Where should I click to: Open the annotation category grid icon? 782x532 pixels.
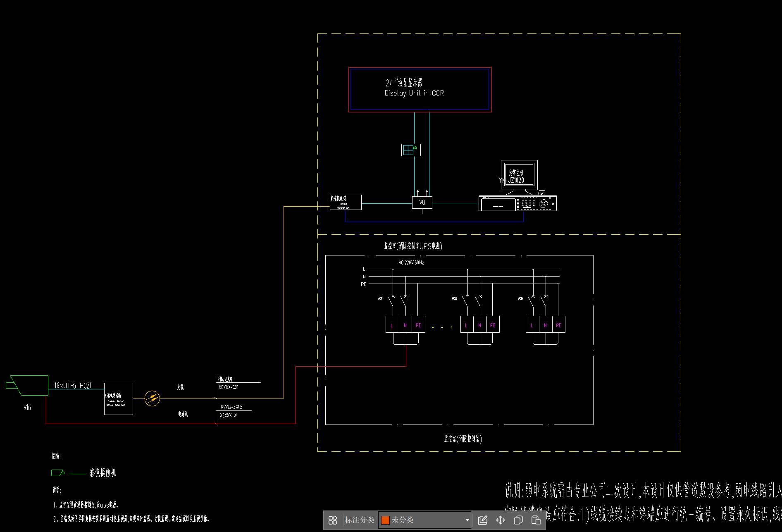(x=333, y=520)
